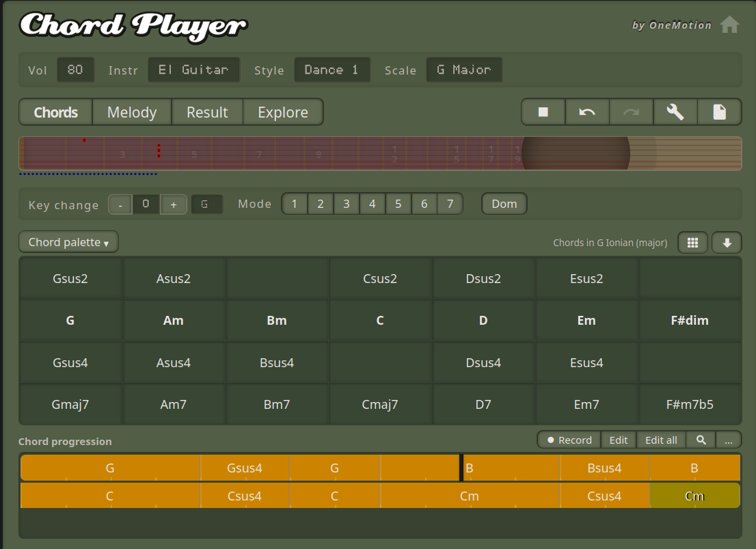Select mode 1

(x=295, y=204)
